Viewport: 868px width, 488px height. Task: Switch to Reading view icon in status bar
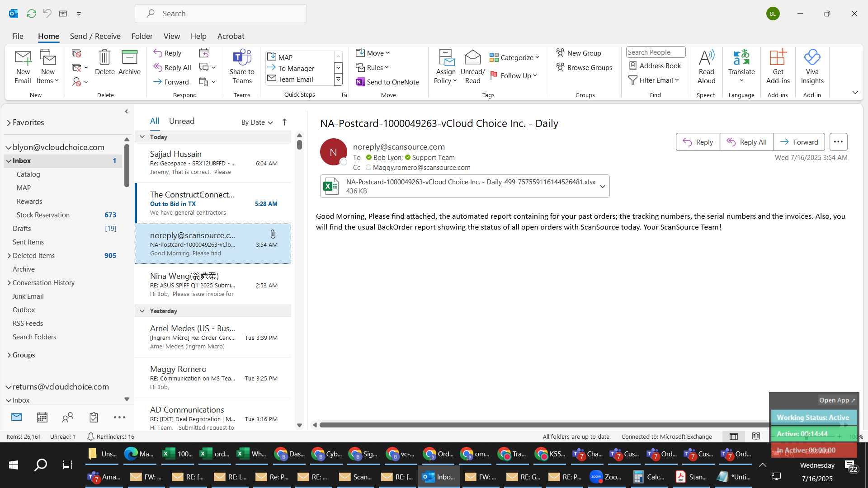755,436
